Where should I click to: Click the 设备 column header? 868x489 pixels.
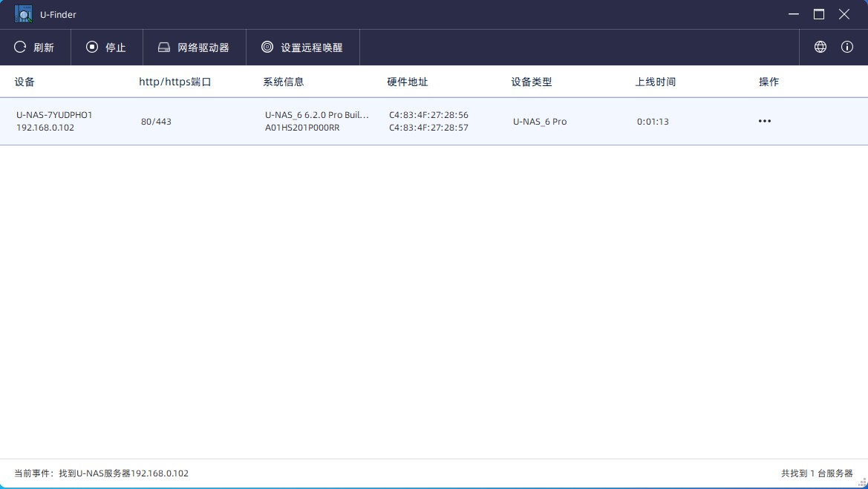pos(24,82)
